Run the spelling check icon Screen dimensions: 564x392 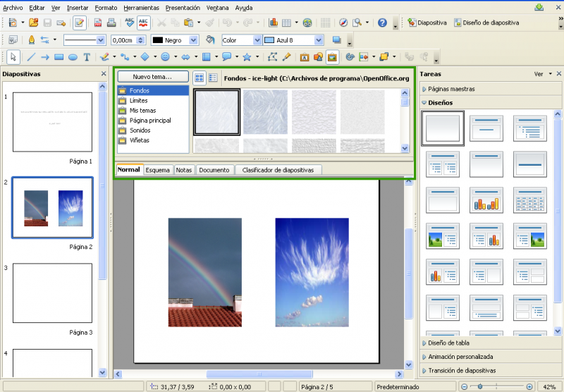130,23
